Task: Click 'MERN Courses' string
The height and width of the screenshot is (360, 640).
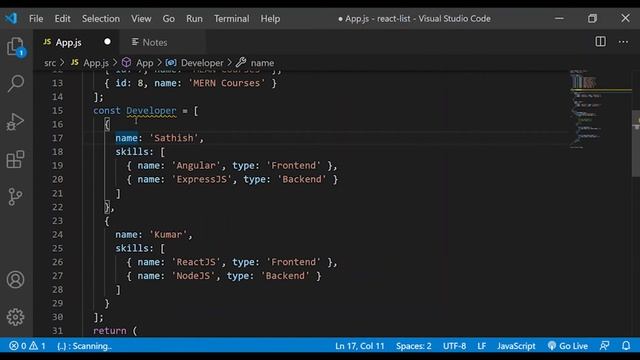Action: [x=227, y=83]
